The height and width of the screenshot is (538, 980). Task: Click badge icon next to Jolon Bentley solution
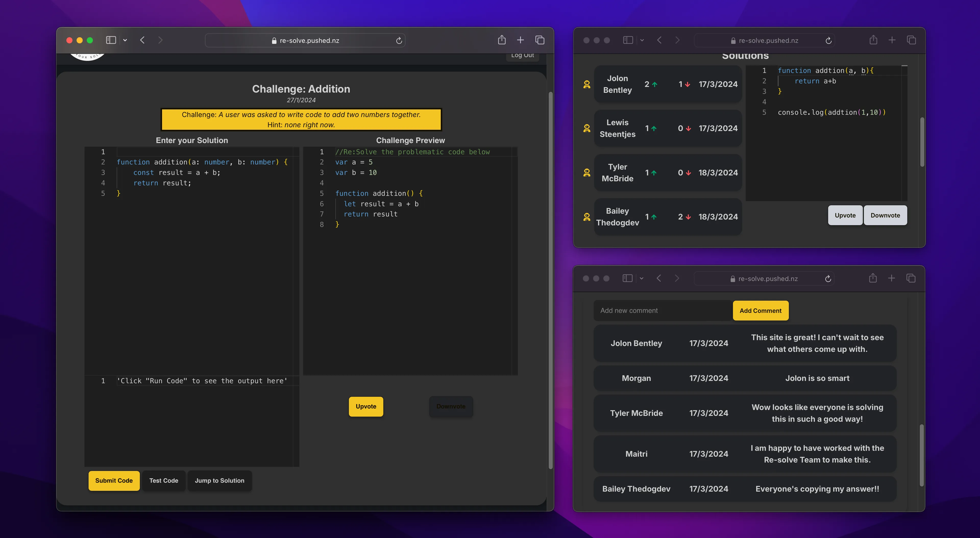pyautogui.click(x=587, y=84)
